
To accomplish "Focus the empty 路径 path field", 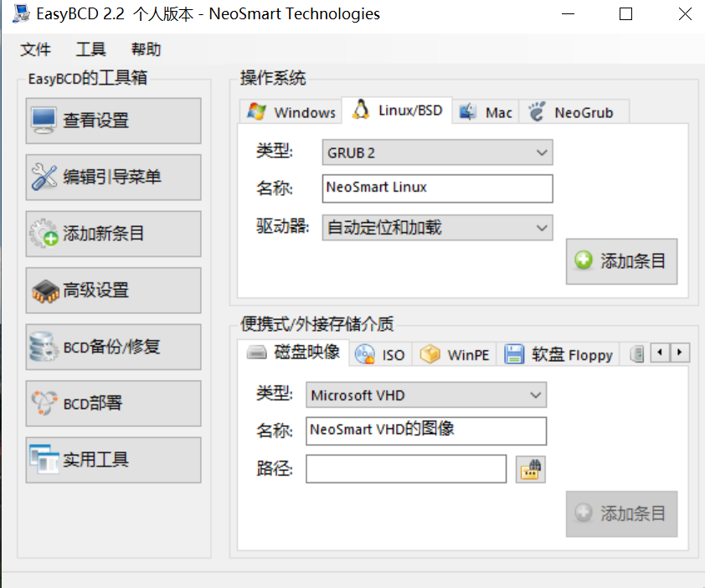I will click(x=406, y=469).
